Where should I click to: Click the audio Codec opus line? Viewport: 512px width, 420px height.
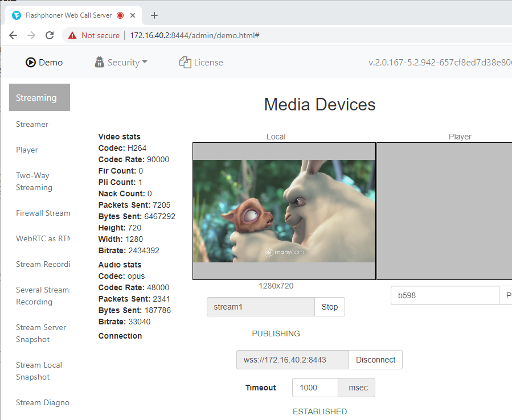point(121,276)
